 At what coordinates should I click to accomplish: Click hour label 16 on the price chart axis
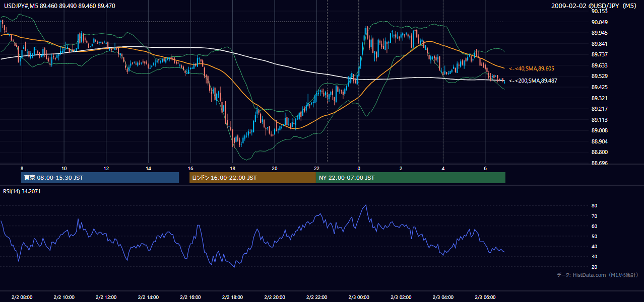coord(190,168)
